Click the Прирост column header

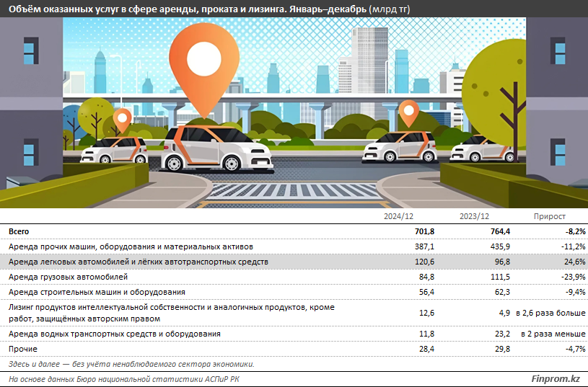[x=549, y=216]
